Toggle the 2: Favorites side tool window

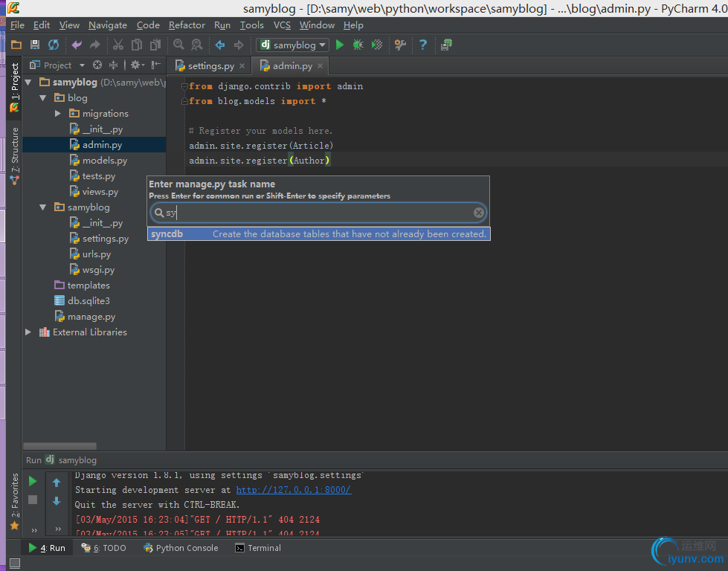[x=14, y=502]
